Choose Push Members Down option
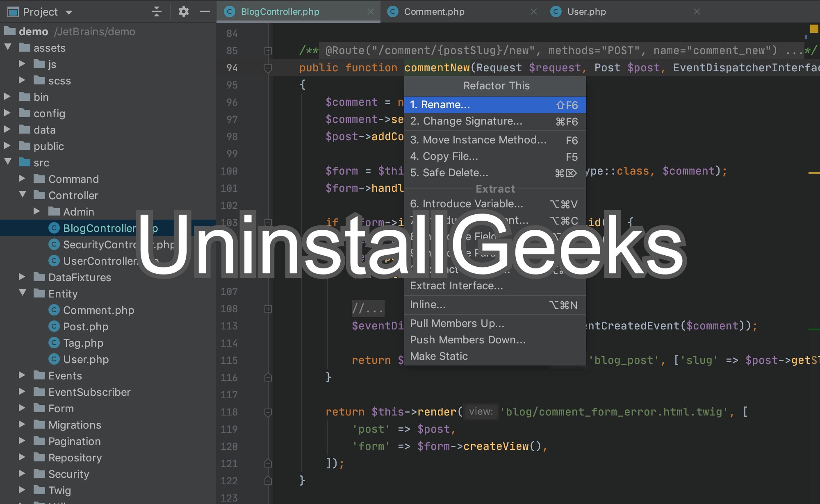Image resolution: width=820 pixels, height=504 pixels. pyautogui.click(x=495, y=340)
